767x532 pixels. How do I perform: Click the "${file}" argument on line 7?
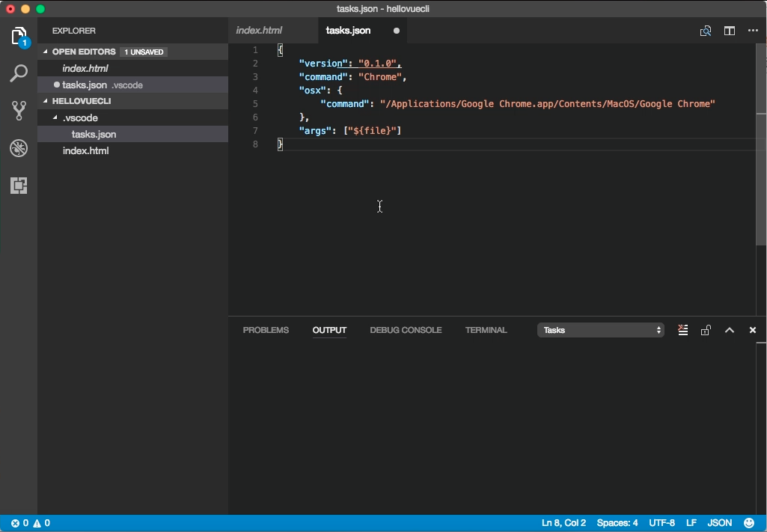[x=372, y=130]
